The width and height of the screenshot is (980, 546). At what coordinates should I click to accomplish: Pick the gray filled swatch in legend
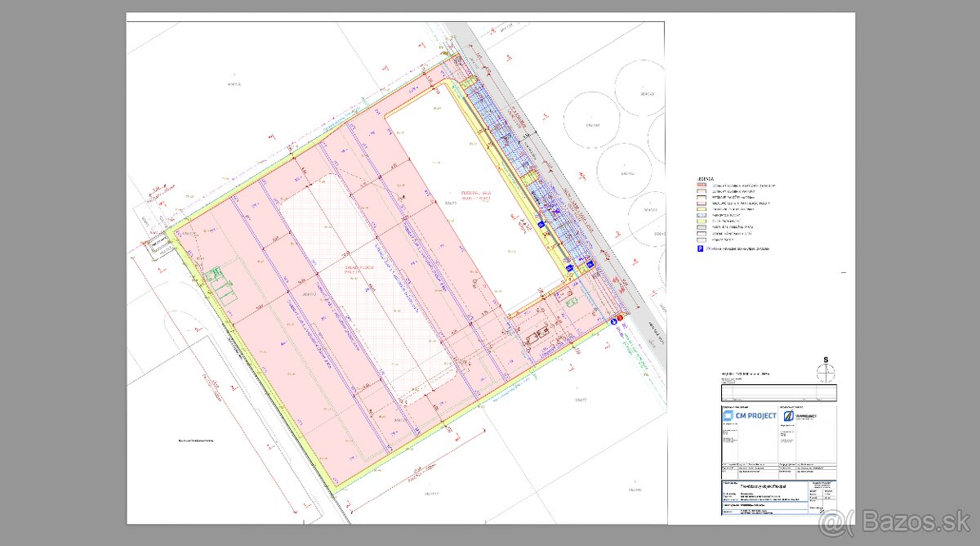(x=700, y=226)
